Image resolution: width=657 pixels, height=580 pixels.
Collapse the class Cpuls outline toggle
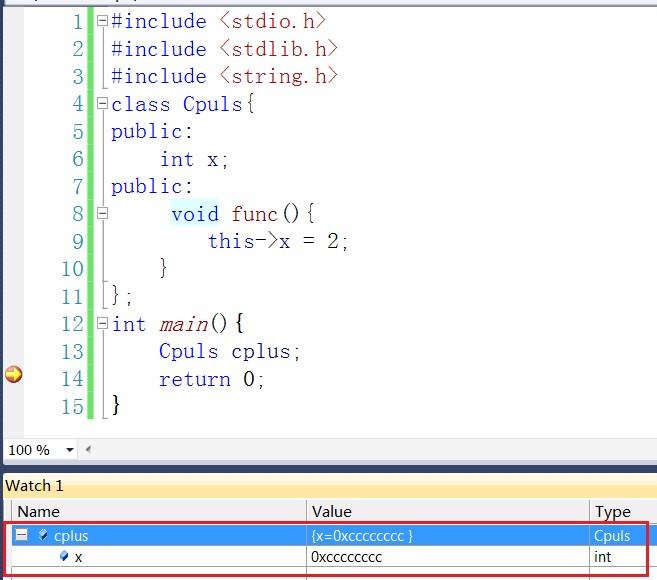click(102, 103)
